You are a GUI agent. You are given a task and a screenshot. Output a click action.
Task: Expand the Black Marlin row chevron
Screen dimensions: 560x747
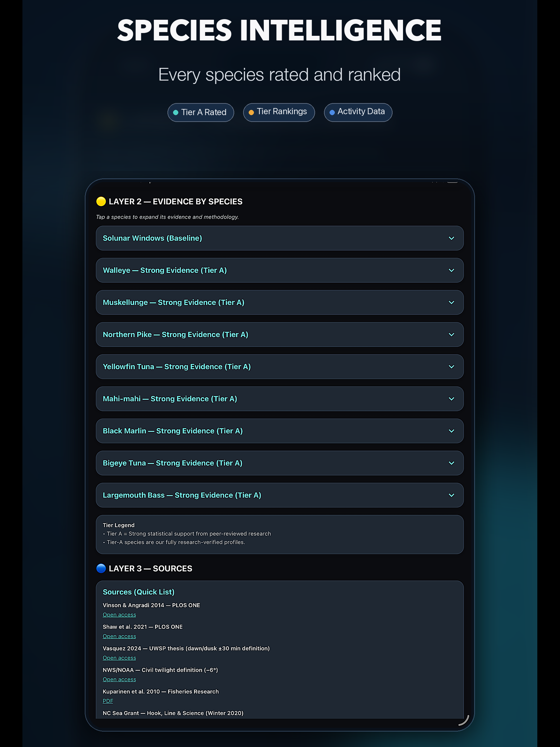pyautogui.click(x=451, y=431)
